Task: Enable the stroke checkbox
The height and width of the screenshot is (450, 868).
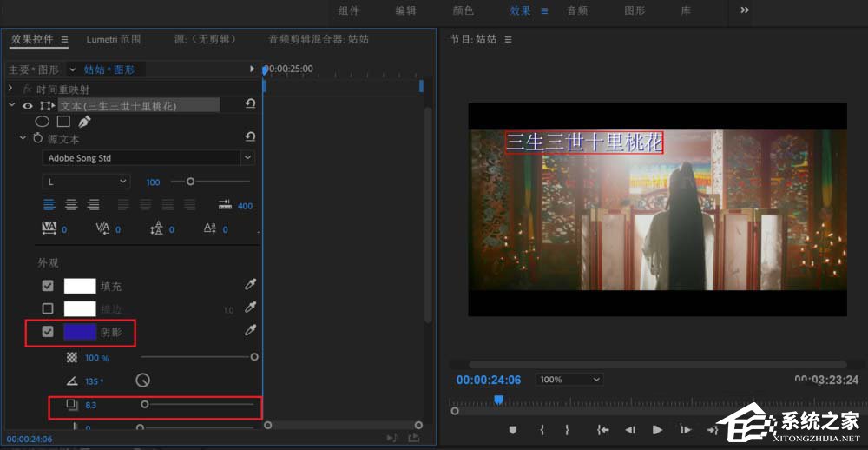Action: (x=48, y=308)
